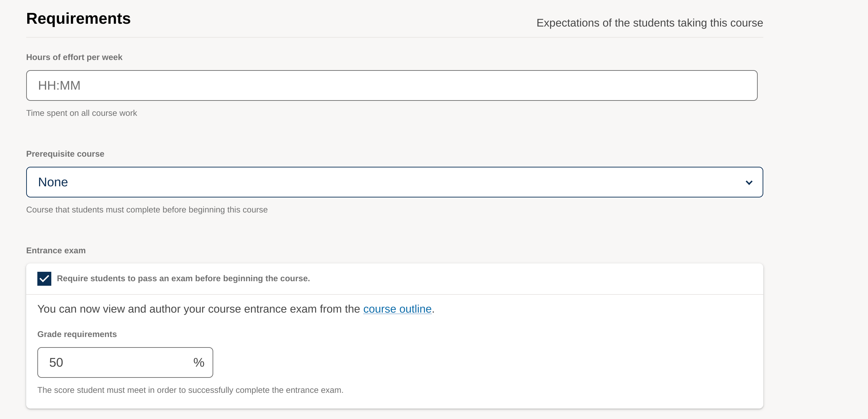Click the 'Prerequisite course' label

point(65,154)
